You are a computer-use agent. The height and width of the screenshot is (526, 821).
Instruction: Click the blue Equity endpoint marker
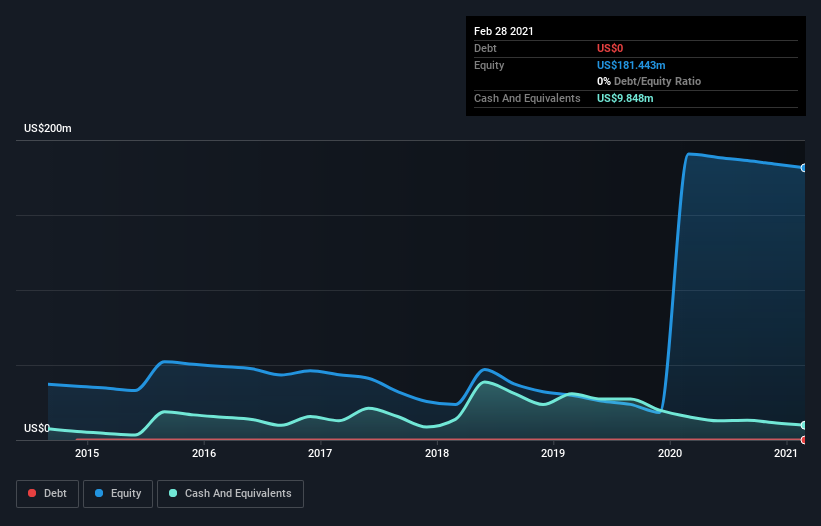point(804,168)
